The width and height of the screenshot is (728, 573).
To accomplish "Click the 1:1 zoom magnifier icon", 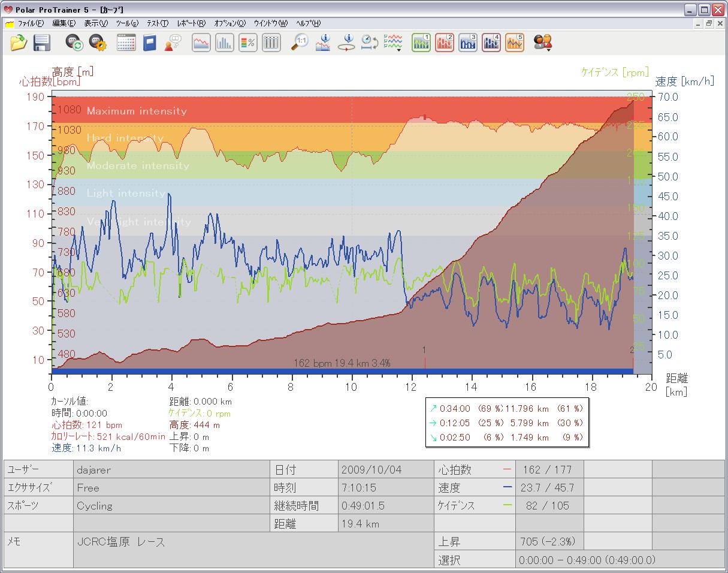I will 300,43.
